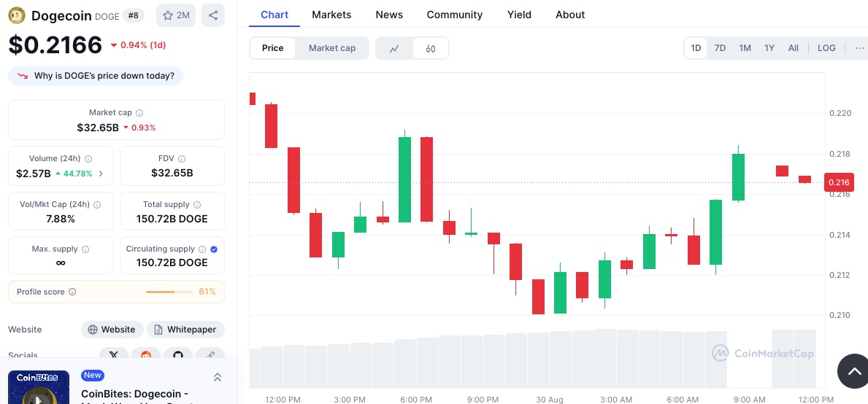The image size is (868, 404).
Task: Click the $0.2166 price text
Action: point(55,44)
